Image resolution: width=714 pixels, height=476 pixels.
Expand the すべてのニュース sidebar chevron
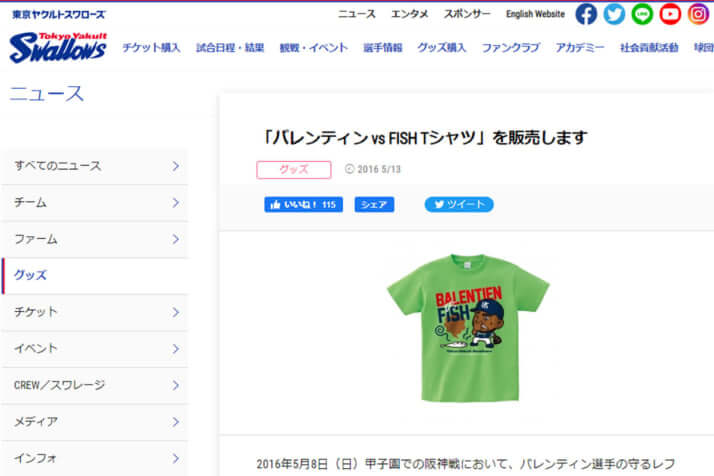tap(176, 166)
